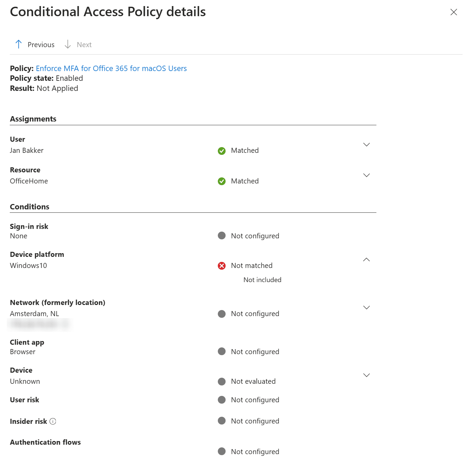Expand the Network (formerly location) details
This screenshot has width=471, height=476.
(366, 307)
